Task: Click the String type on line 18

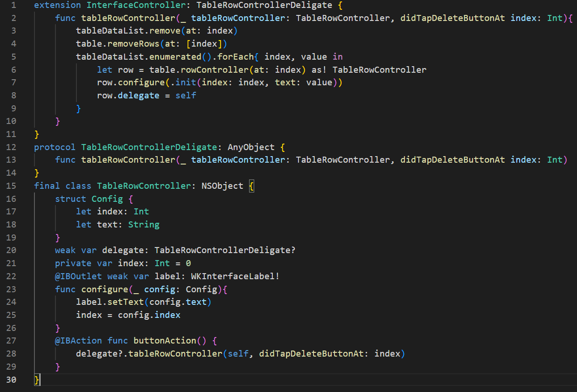Action: coord(144,225)
